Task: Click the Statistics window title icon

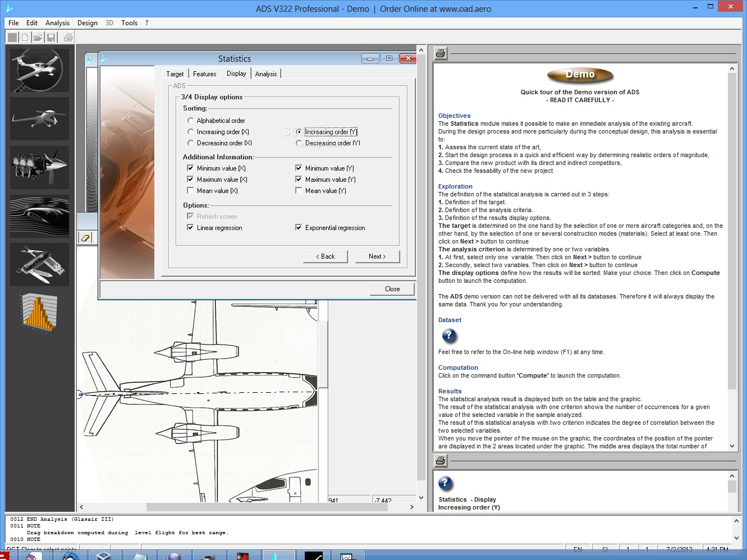Action: (104, 58)
